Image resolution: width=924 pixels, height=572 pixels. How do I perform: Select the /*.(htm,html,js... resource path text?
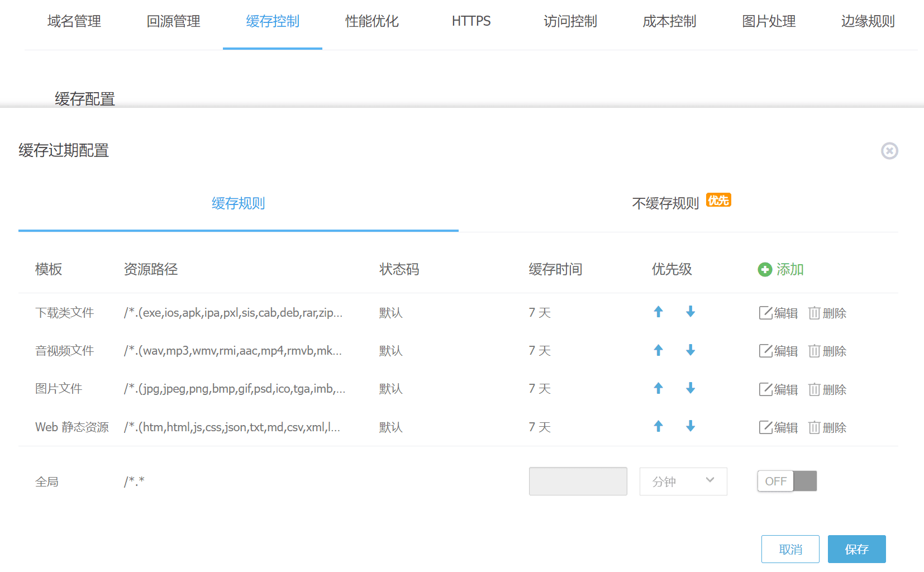pyautogui.click(x=232, y=427)
